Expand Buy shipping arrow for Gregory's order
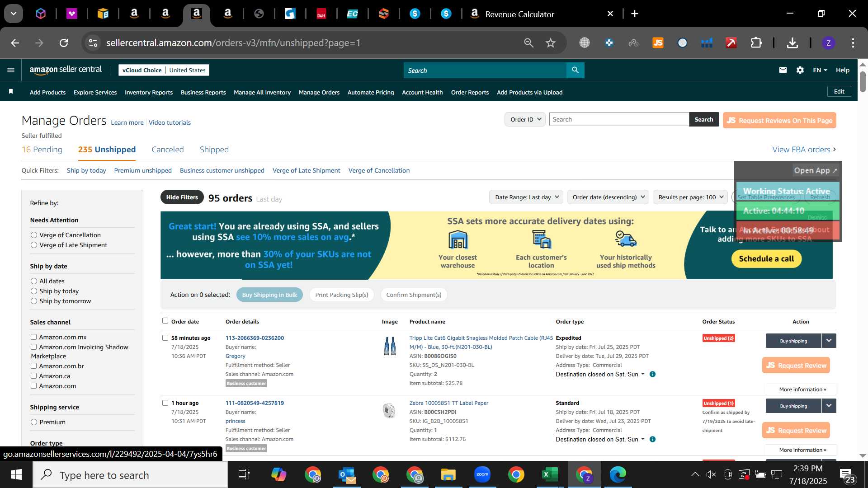This screenshot has height=488, width=868. 829,341
